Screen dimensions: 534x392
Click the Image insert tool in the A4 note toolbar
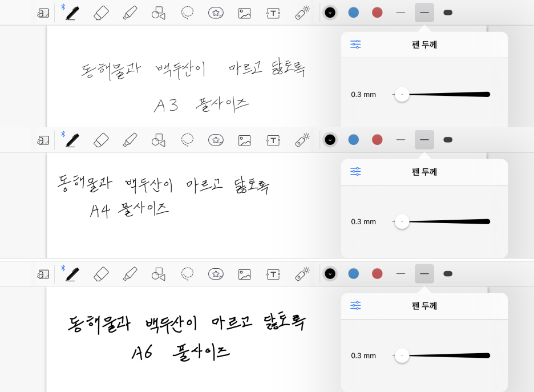245,140
